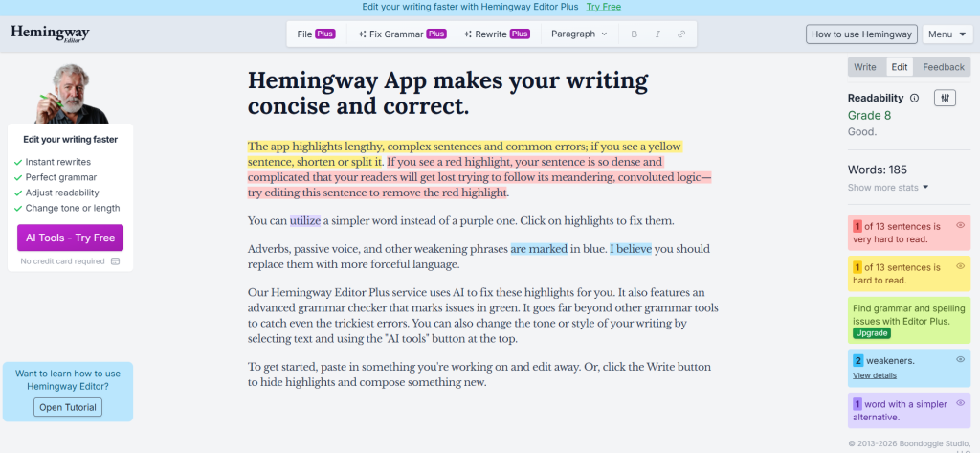
Task: Click the document title heading
Action: (x=448, y=93)
